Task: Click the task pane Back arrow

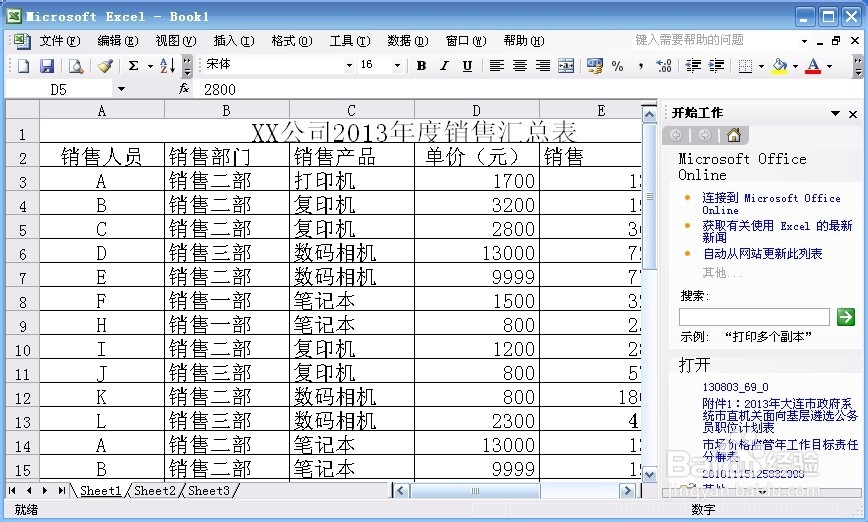Action: (676, 135)
